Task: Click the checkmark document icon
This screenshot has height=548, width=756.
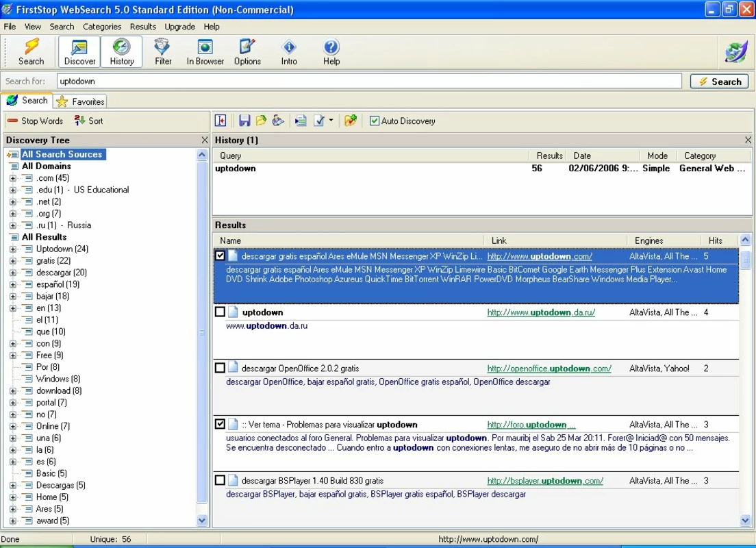Action: coord(318,121)
